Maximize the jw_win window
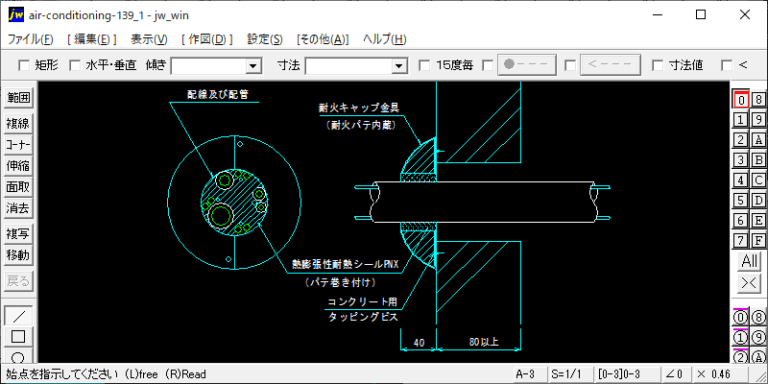The height and width of the screenshot is (384, 768). click(701, 15)
